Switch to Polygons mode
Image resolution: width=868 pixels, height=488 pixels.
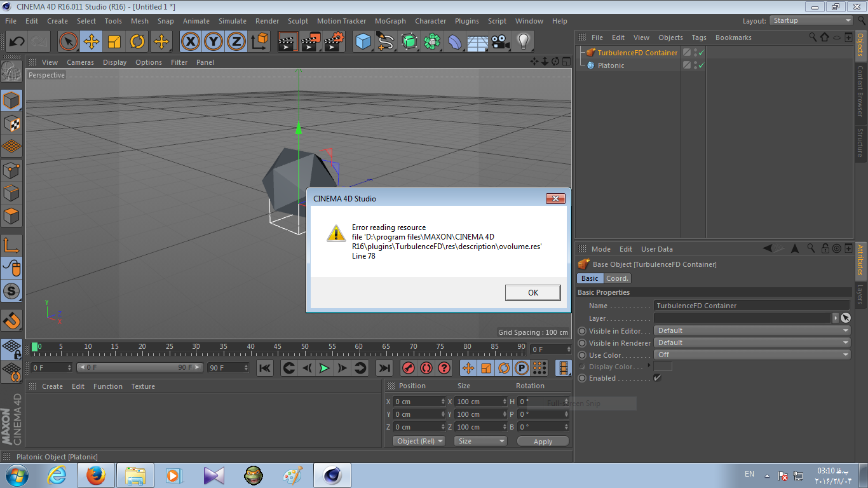11,215
